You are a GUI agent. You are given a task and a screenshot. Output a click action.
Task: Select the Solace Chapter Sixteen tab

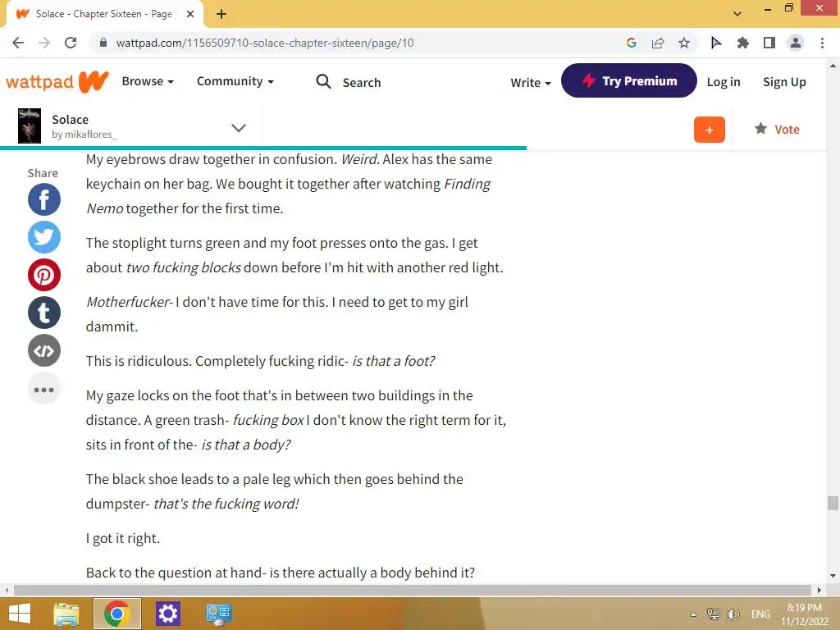point(103,15)
